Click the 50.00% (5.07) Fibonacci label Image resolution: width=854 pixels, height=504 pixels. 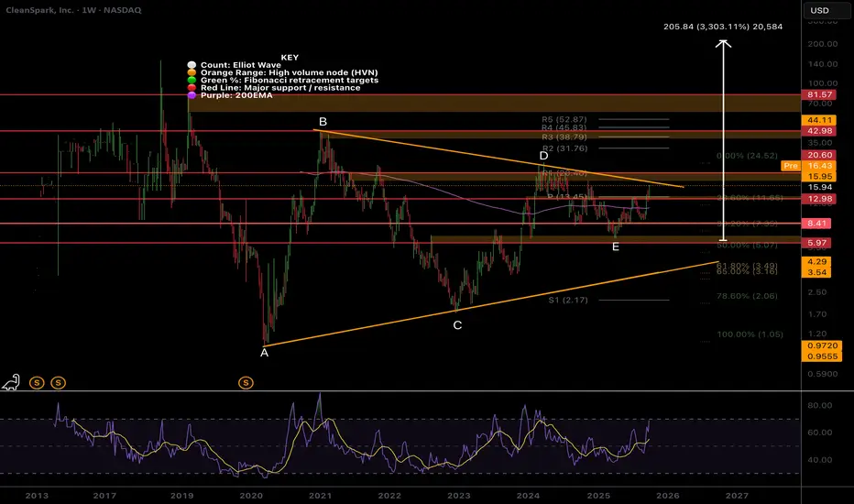(748, 246)
